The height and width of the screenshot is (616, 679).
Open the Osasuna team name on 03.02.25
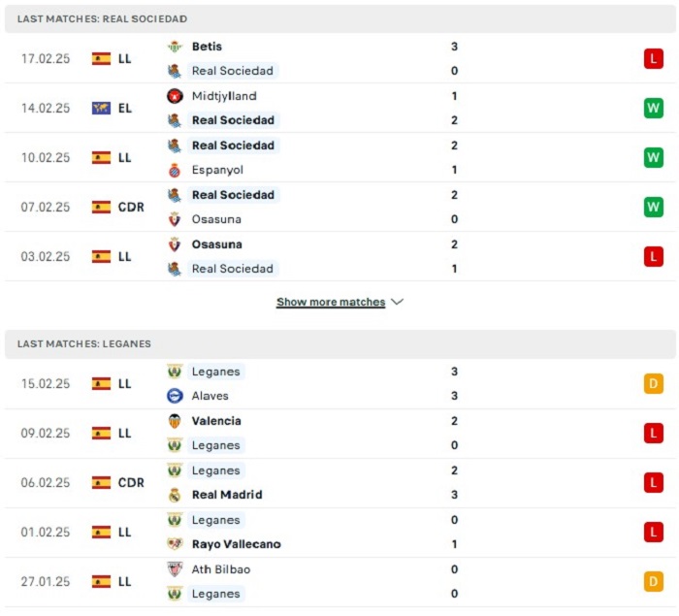point(217,244)
